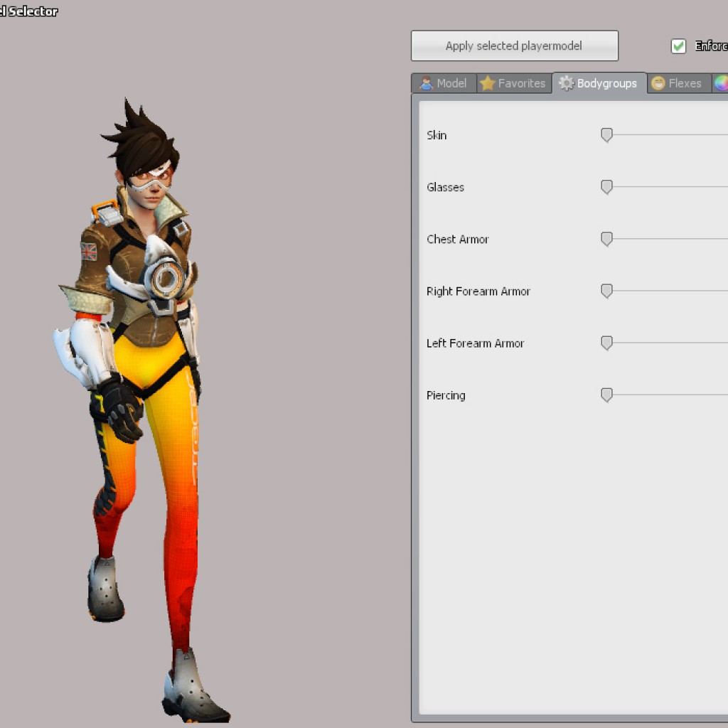Open the color wheel tab icon
The width and height of the screenshot is (728, 728).
click(x=721, y=83)
